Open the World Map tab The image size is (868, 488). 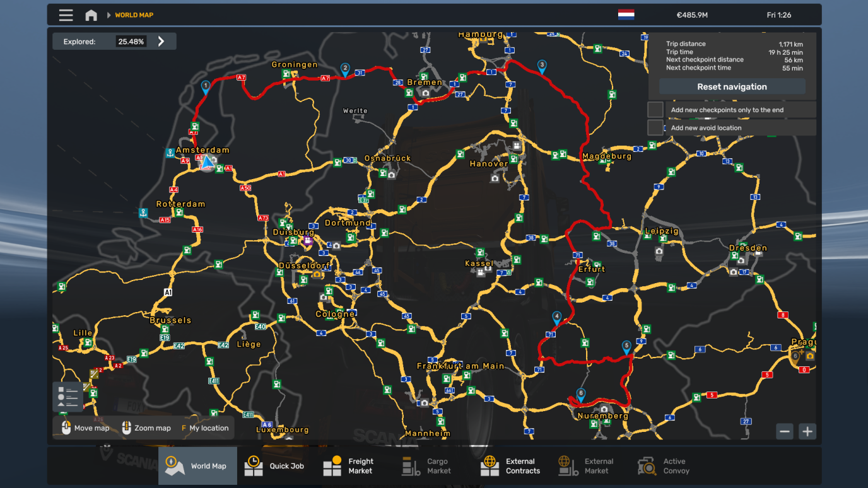197,466
